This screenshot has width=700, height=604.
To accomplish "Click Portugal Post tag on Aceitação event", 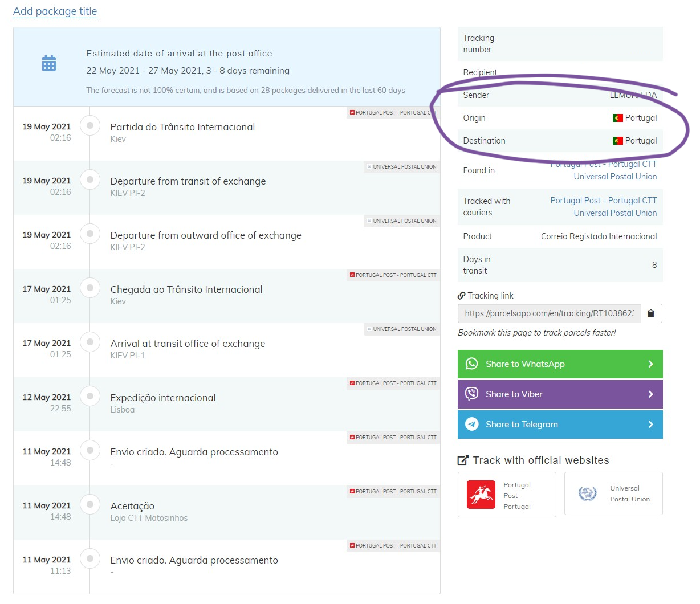I will point(393,492).
